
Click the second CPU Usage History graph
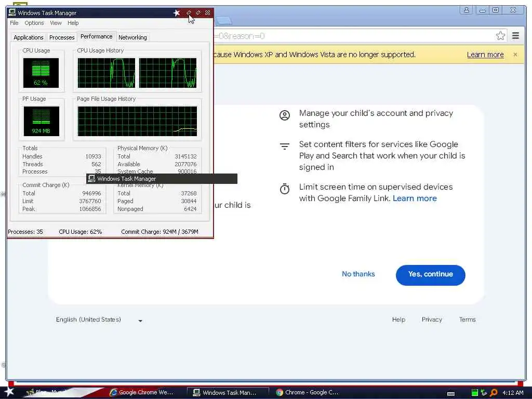click(x=168, y=73)
